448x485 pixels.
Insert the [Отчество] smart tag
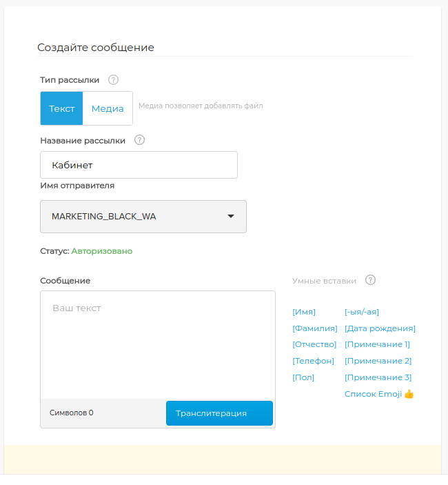click(314, 344)
